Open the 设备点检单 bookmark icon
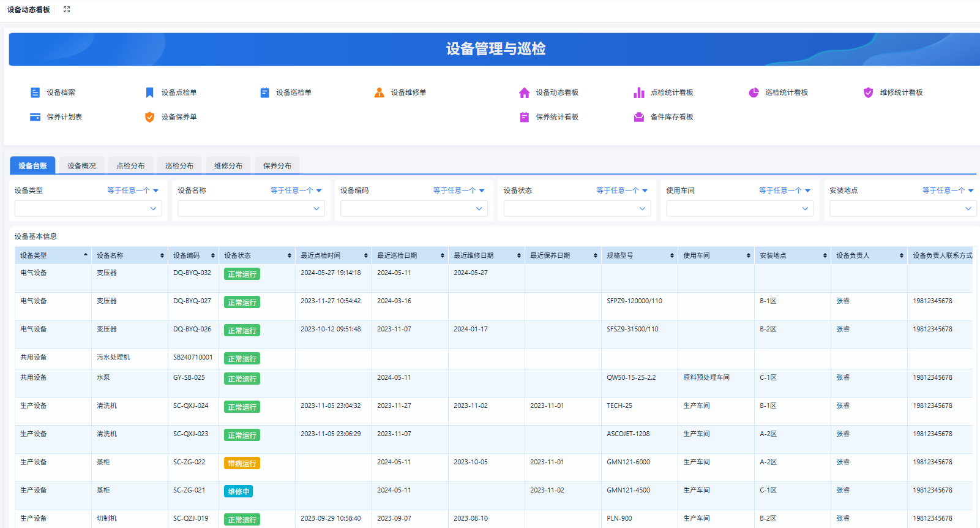The width and height of the screenshot is (980, 528). pos(149,92)
